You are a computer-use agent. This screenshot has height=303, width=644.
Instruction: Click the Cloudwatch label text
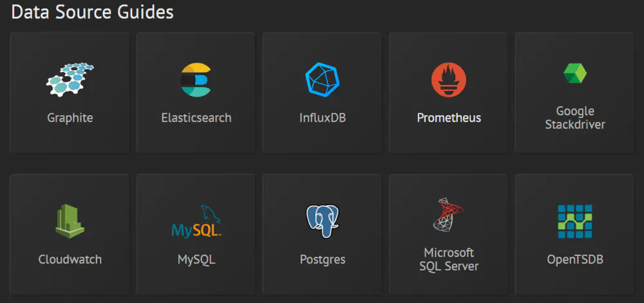pos(70,259)
